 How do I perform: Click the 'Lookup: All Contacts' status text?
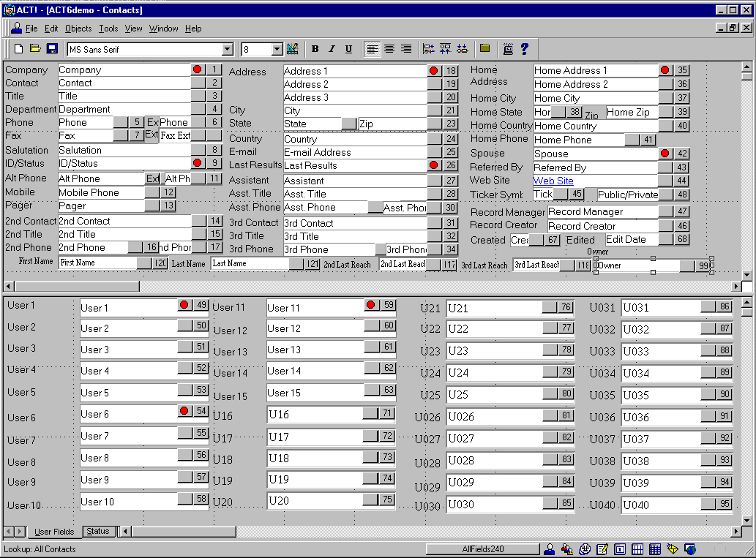40,548
